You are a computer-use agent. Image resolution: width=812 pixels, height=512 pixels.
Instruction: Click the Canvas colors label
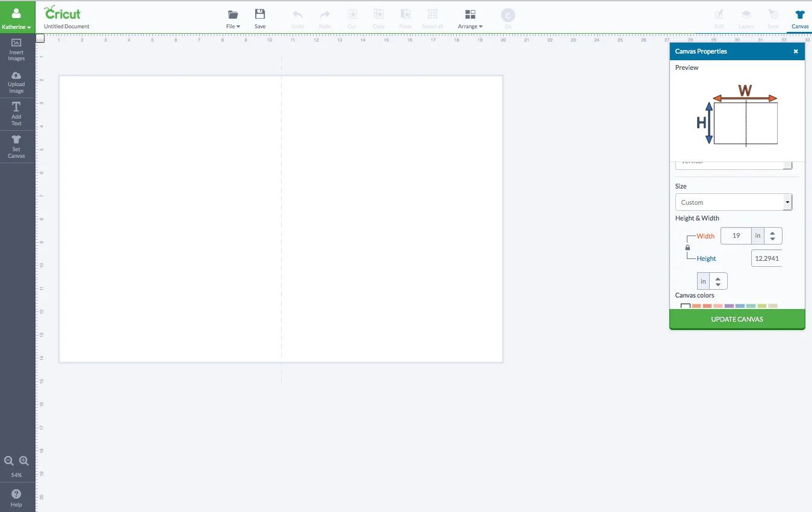[x=695, y=295]
